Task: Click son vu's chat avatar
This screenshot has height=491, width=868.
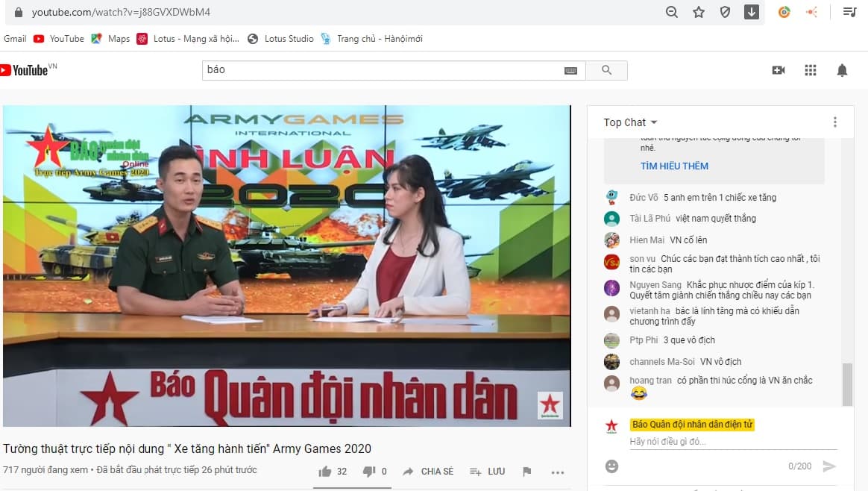Action: coord(611,262)
